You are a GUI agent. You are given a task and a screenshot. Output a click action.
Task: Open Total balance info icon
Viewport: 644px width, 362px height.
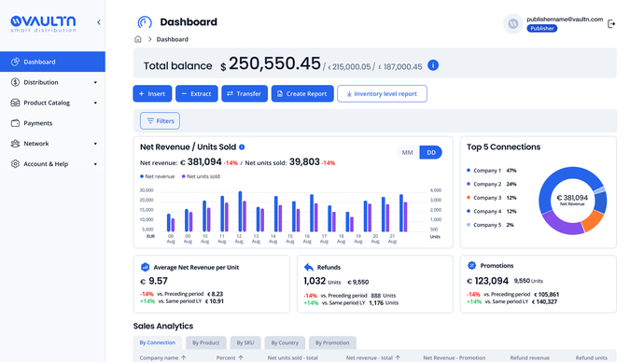[x=433, y=65]
